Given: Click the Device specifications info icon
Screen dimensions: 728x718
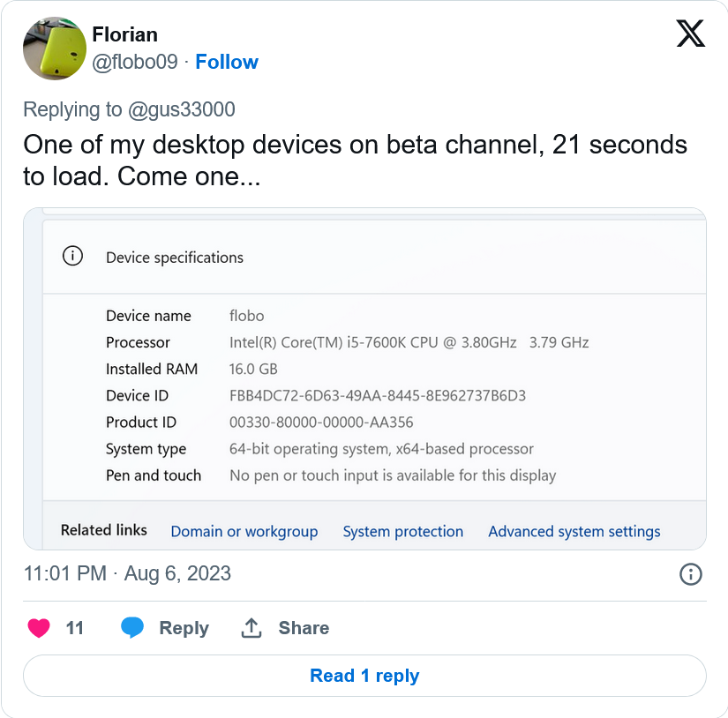Looking at the screenshot, I should [72, 257].
